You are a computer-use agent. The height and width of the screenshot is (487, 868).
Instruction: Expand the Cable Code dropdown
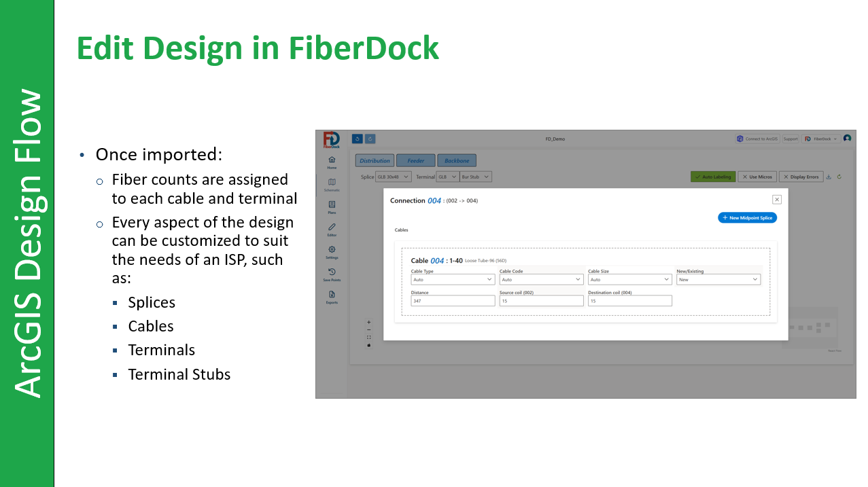[541, 279]
